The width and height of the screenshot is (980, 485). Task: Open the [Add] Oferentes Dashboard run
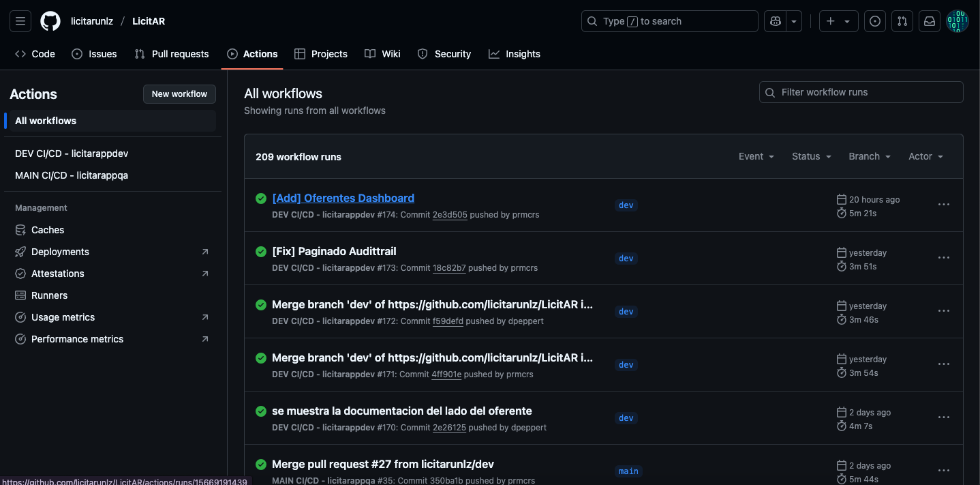click(x=343, y=198)
